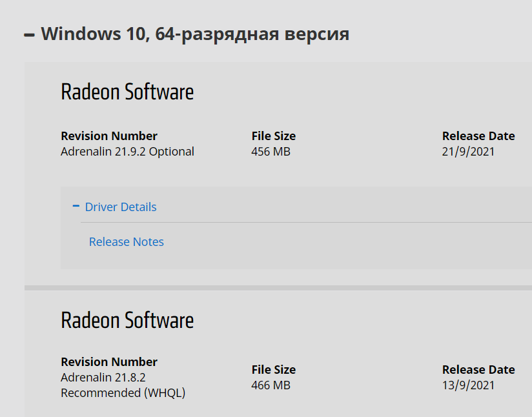Click the Radeon Software title above Adrenalin 21.8.2

coord(127,320)
